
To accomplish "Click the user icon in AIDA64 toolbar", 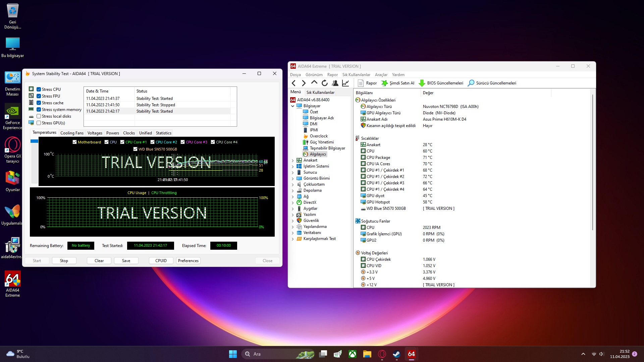I will click(335, 83).
